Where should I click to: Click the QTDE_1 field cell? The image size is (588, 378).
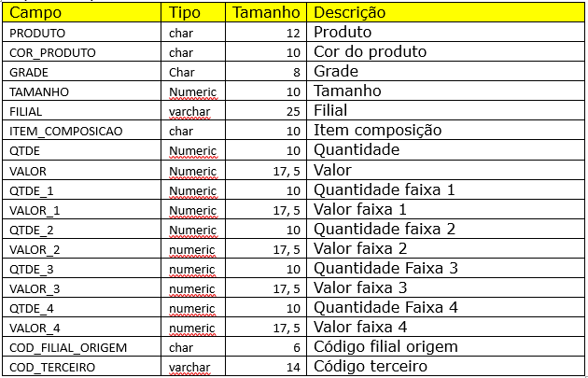pos(33,190)
